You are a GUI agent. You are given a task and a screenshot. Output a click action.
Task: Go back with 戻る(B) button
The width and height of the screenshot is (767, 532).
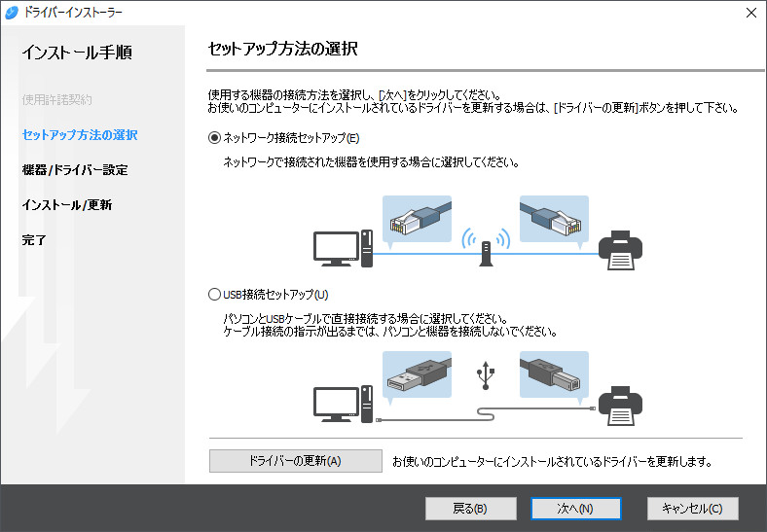click(471, 509)
